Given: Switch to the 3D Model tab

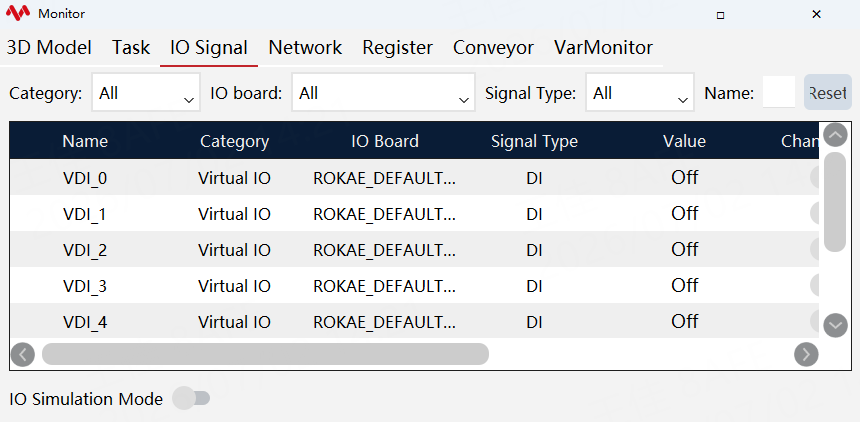Looking at the screenshot, I should pos(49,48).
